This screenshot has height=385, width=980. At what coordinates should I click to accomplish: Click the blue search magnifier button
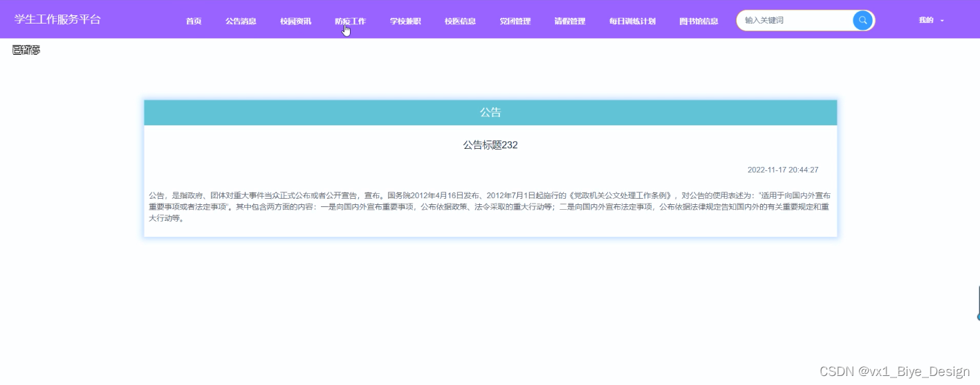pos(862,21)
